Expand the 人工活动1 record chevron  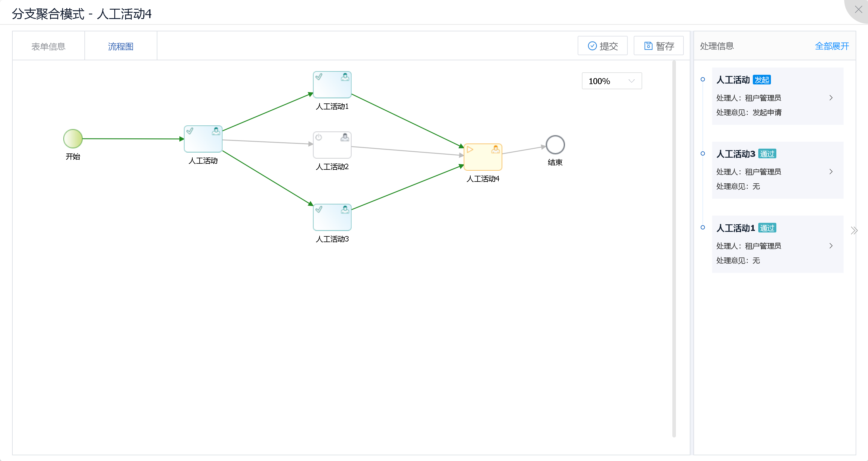831,246
